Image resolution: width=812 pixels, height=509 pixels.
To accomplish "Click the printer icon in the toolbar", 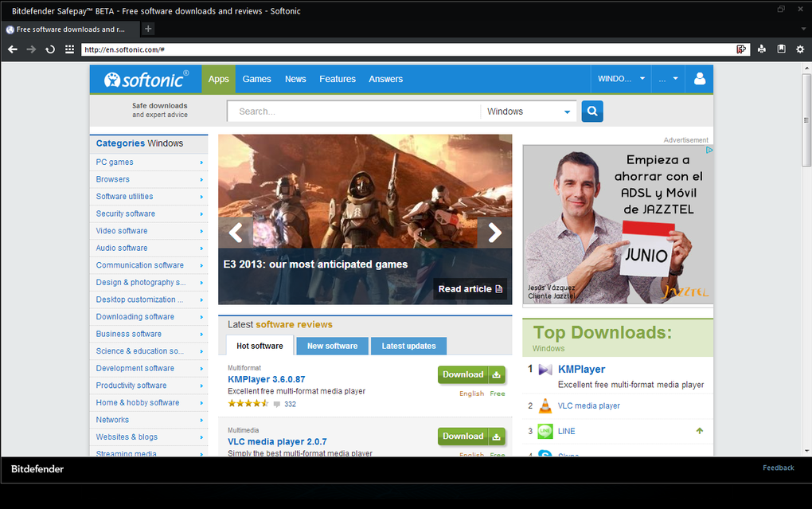I will pos(761,49).
